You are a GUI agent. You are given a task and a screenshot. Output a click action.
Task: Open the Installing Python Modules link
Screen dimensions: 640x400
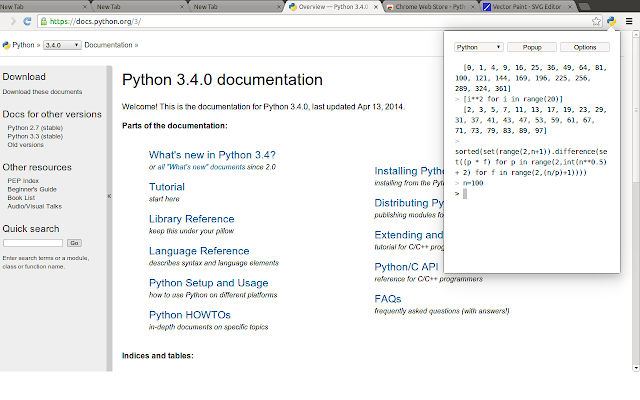tap(409, 171)
